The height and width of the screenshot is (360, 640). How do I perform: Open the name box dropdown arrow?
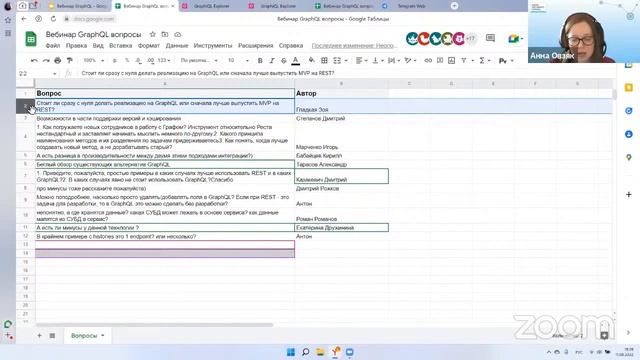[54, 73]
